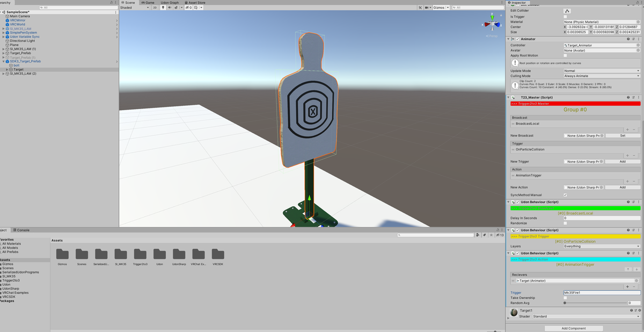The height and width of the screenshot is (332, 644).
Task: Expand SimplePenSystem in hierarchy
Action: (3, 33)
